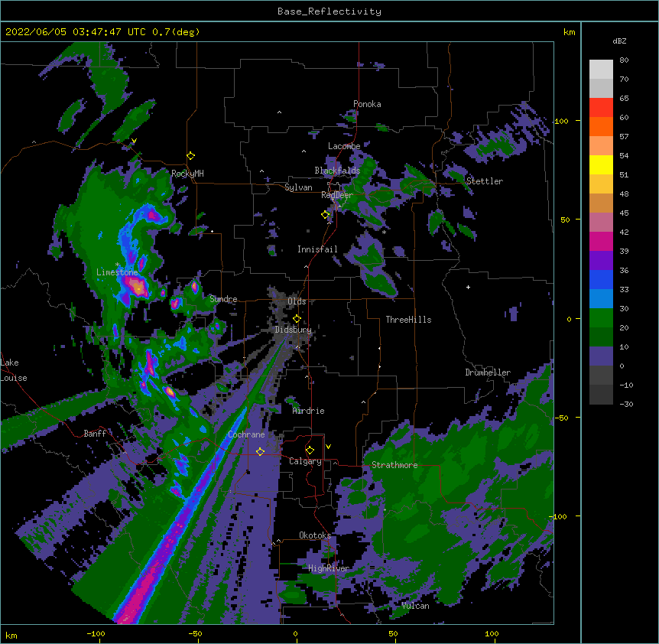Viewport: 659px width, 644px height.
Task: Click the -100 tick on the horizontal axis
Action: point(96,633)
